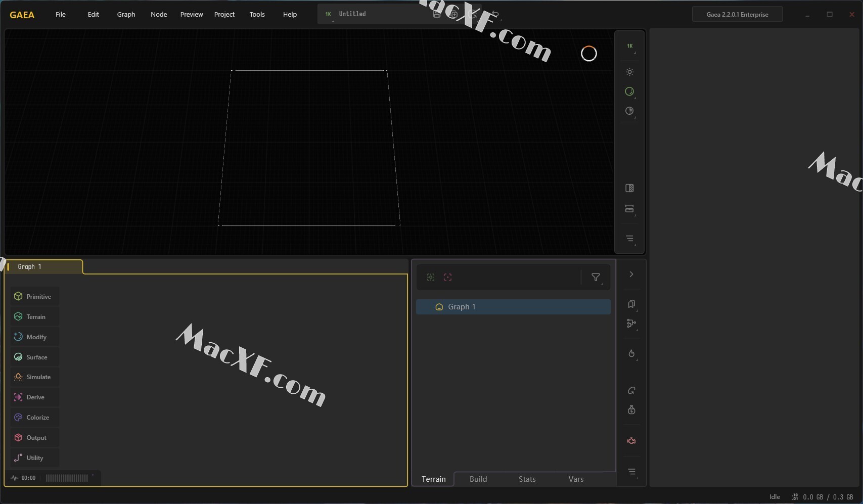Open the Edit menu
Viewport: 863px width, 504px height.
tap(94, 14)
